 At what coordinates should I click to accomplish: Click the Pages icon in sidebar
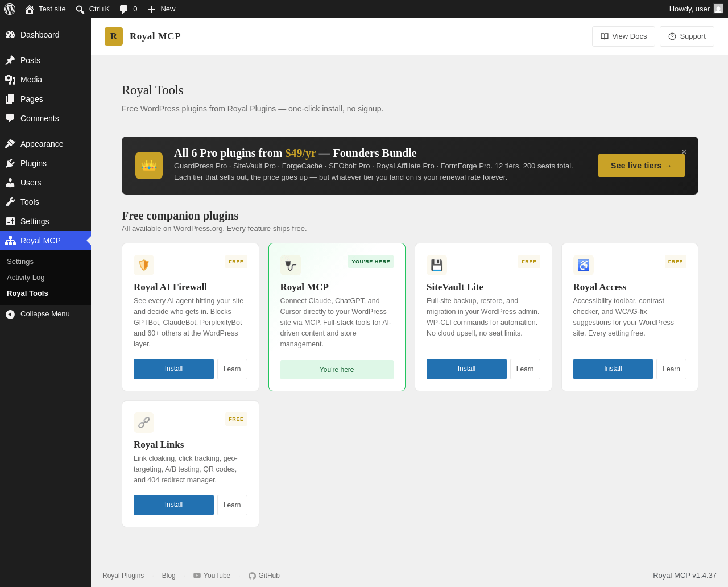tap(10, 99)
